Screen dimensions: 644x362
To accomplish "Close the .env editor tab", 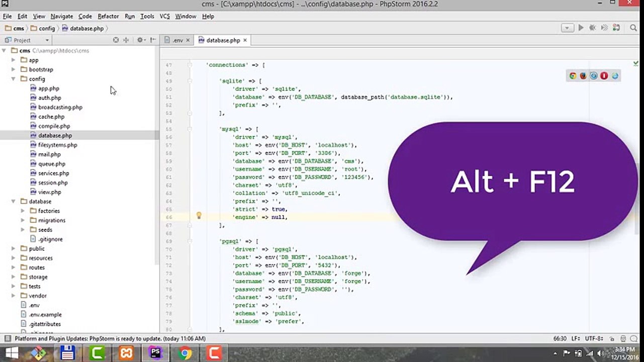I will tap(188, 40).
